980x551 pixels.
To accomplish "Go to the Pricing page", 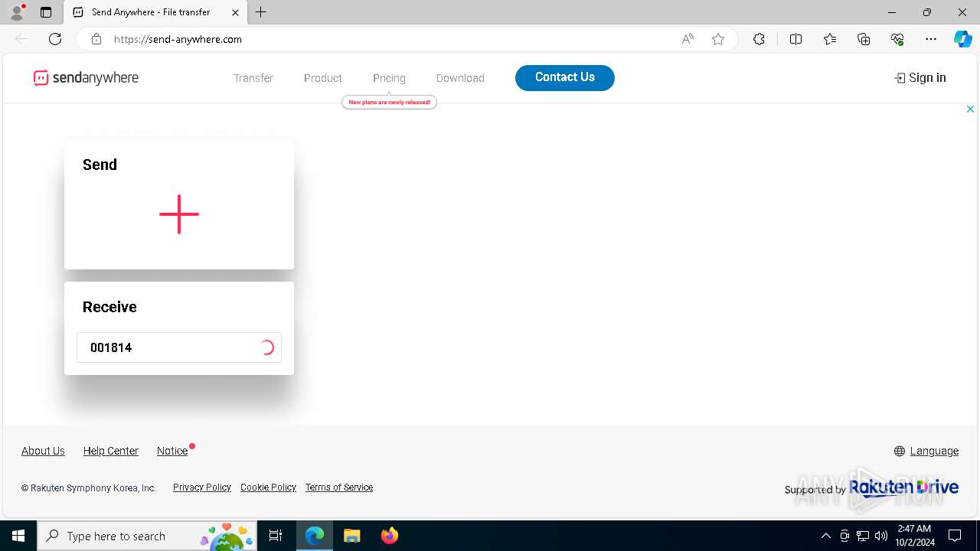I will 389,78.
